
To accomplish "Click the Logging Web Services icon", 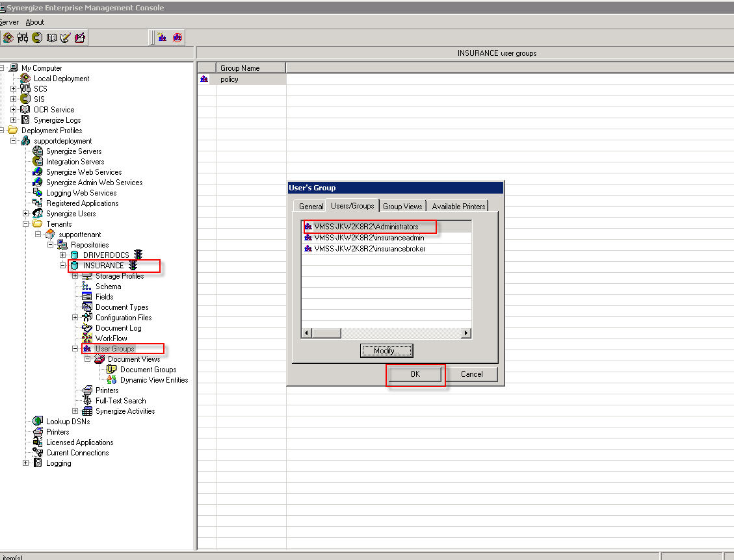I will click(38, 192).
